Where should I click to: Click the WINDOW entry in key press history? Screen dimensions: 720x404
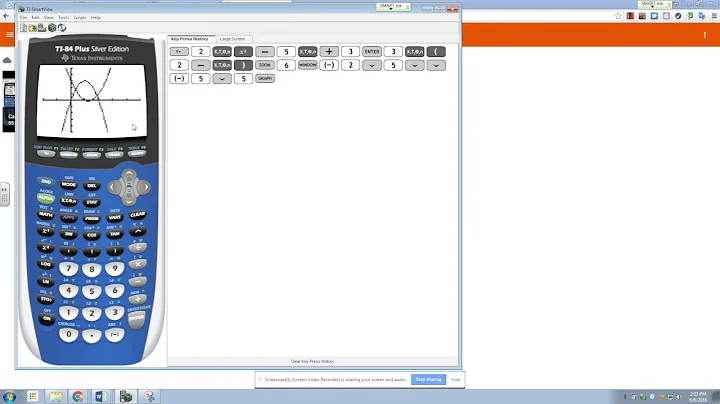pos(308,65)
